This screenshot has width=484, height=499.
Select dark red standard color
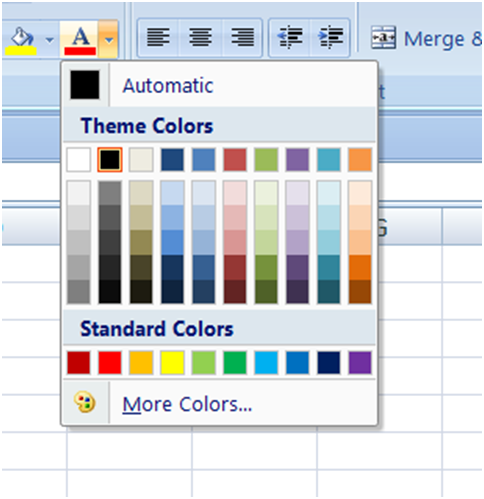click(78, 362)
